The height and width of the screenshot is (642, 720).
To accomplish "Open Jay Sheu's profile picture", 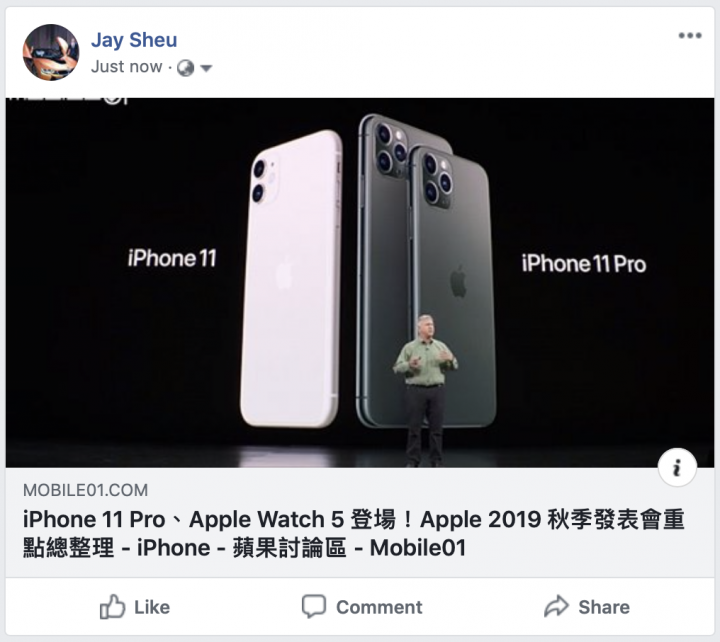I will pyautogui.click(x=51, y=52).
